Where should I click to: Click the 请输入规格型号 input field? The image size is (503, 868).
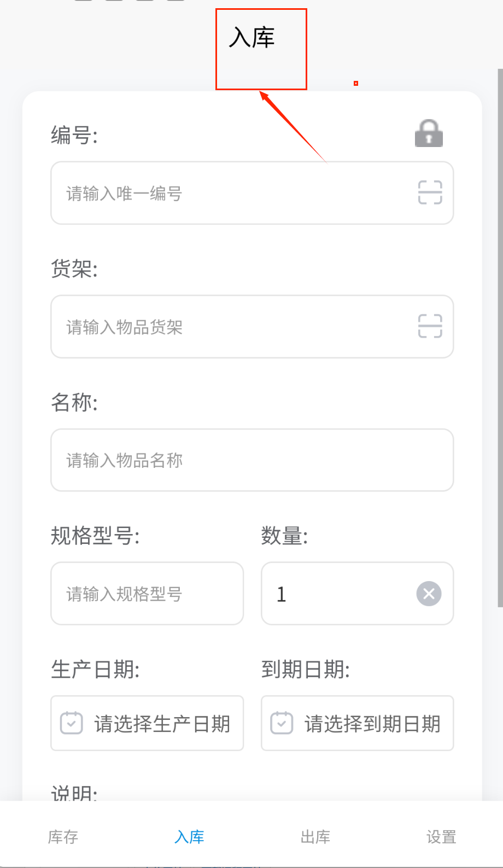click(147, 594)
